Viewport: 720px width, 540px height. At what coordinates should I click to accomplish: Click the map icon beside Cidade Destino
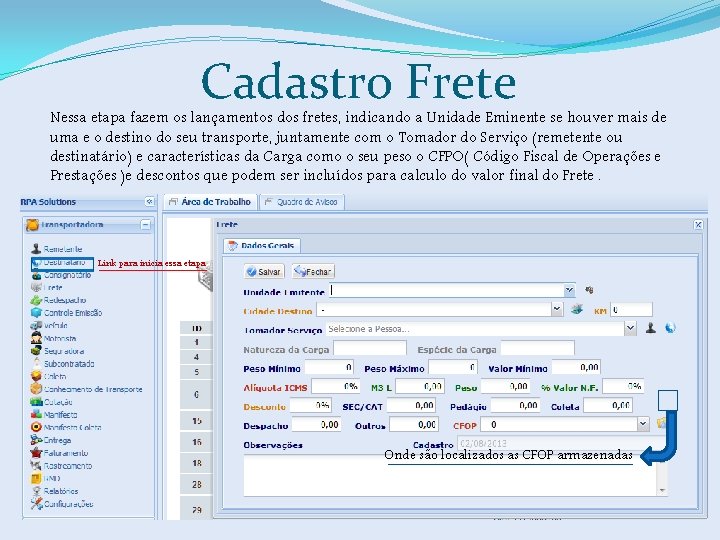[577, 309]
